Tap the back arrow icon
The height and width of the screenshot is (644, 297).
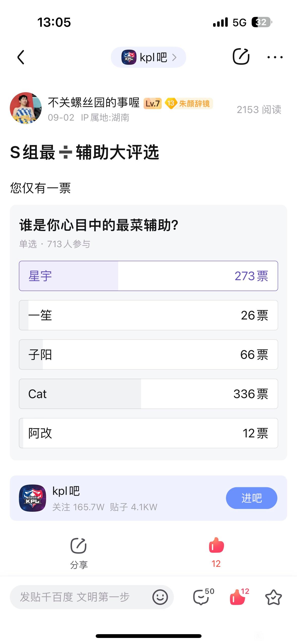point(21,57)
